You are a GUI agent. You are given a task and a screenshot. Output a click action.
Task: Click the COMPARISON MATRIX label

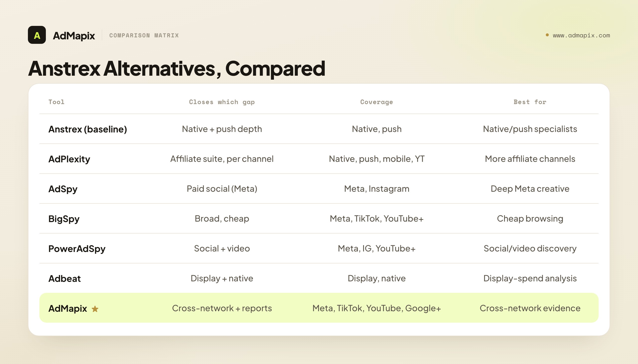144,35
